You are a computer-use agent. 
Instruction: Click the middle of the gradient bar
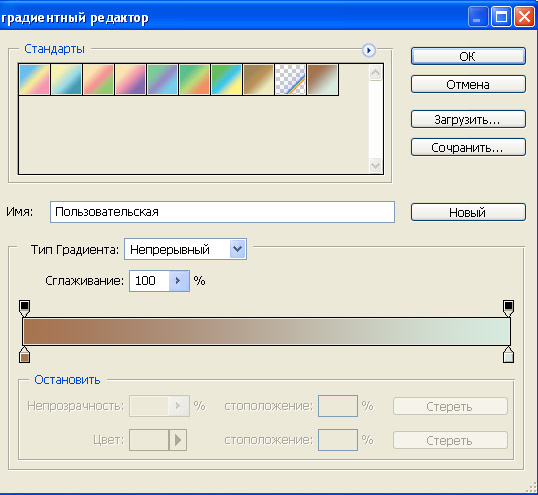(x=267, y=331)
